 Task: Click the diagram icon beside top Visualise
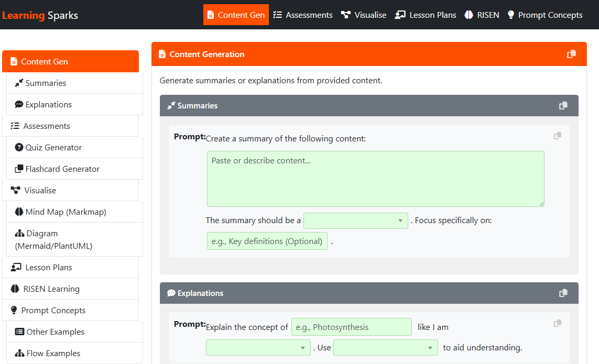tap(346, 15)
